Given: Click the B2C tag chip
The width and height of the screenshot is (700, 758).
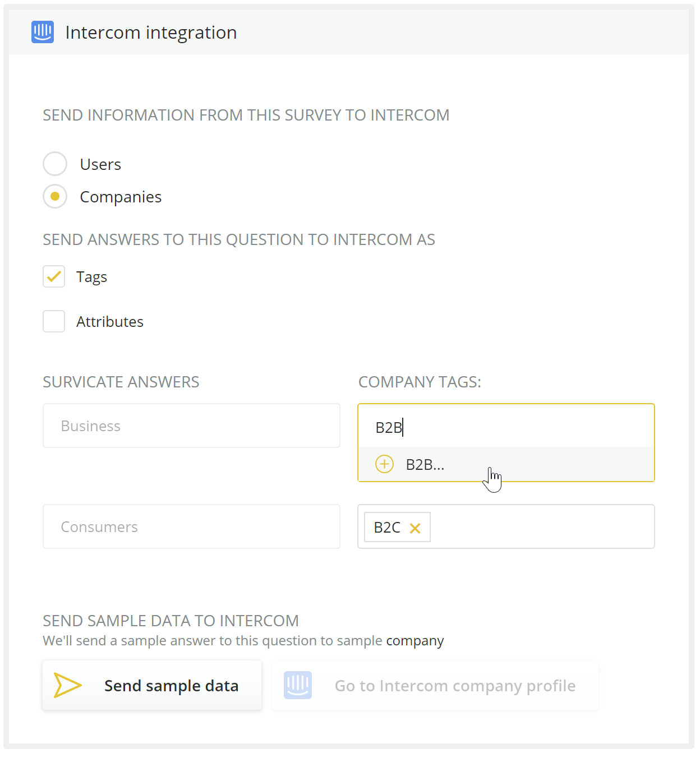Looking at the screenshot, I should (397, 527).
